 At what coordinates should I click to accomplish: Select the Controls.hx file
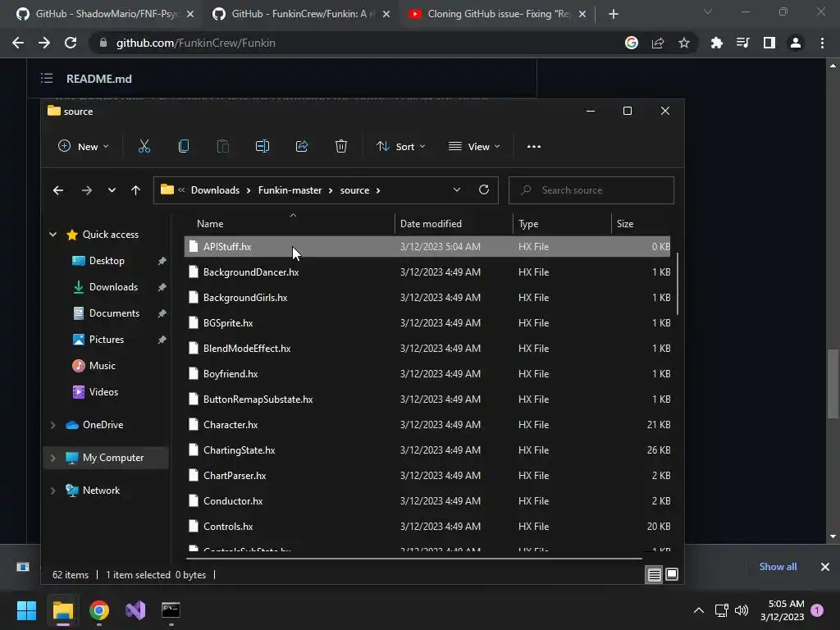[x=427, y=527]
